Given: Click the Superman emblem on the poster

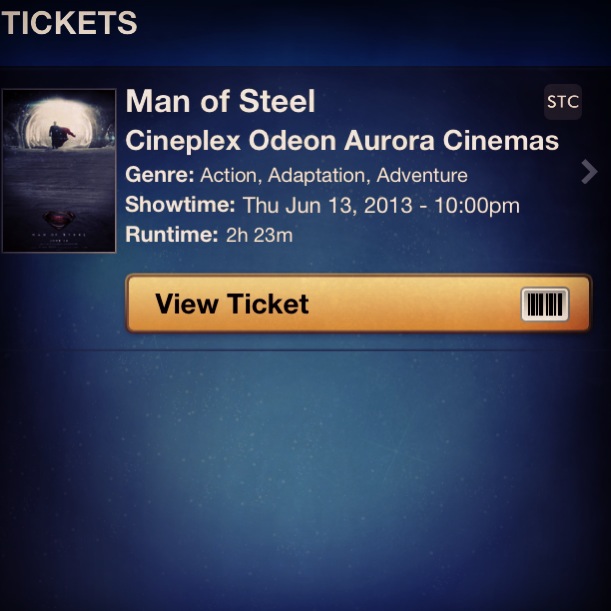Looking at the screenshot, I should pyautogui.click(x=59, y=220).
